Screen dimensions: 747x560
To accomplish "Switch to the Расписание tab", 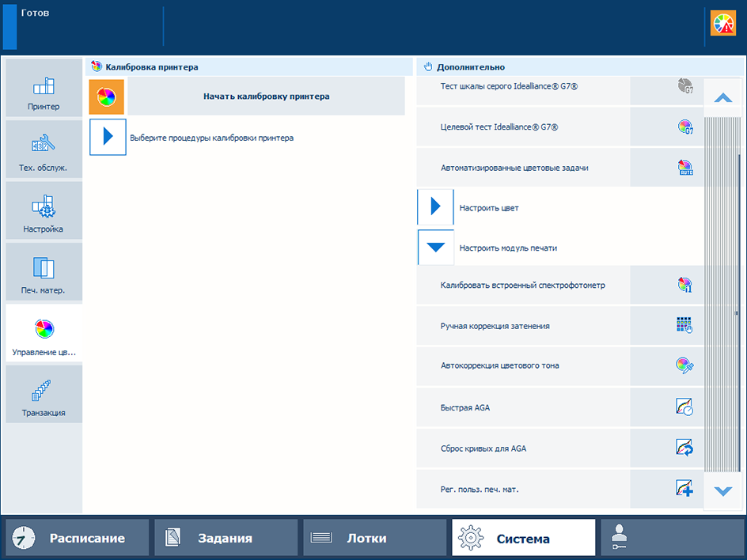I will point(78,538).
